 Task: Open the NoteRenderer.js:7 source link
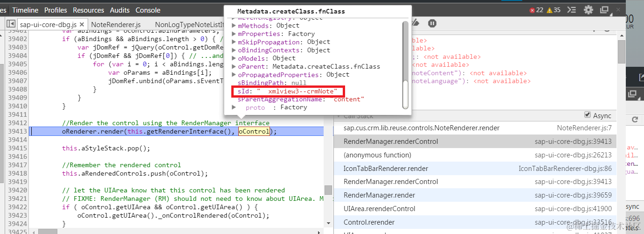click(x=584, y=128)
